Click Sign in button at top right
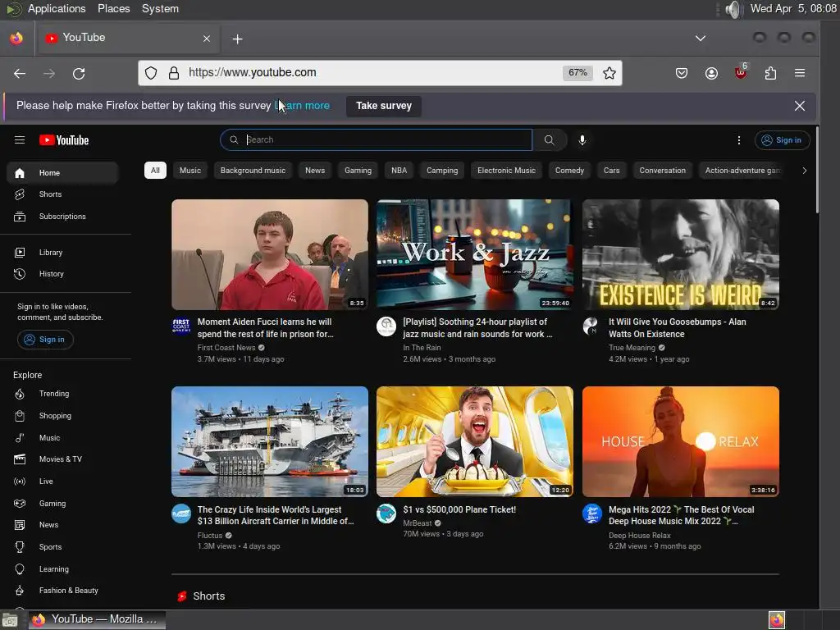The image size is (840, 630). click(782, 139)
